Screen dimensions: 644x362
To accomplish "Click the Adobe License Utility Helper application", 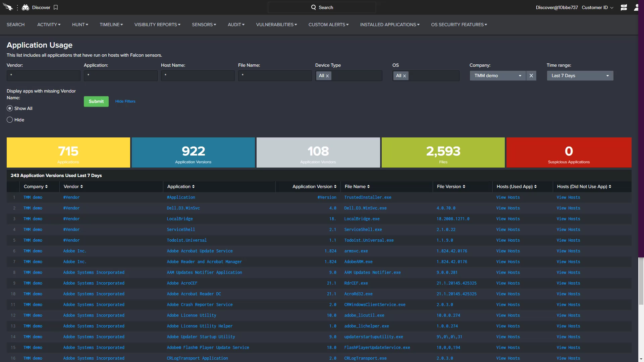I will pyautogui.click(x=200, y=326).
